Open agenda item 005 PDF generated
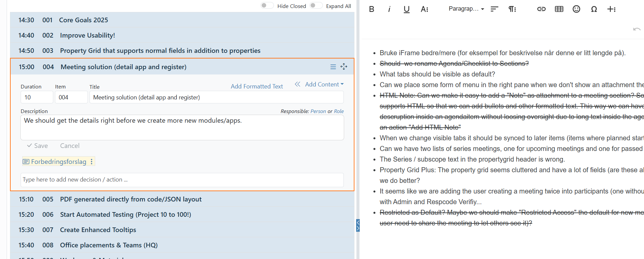This screenshot has width=644, height=259. pyautogui.click(x=182, y=199)
